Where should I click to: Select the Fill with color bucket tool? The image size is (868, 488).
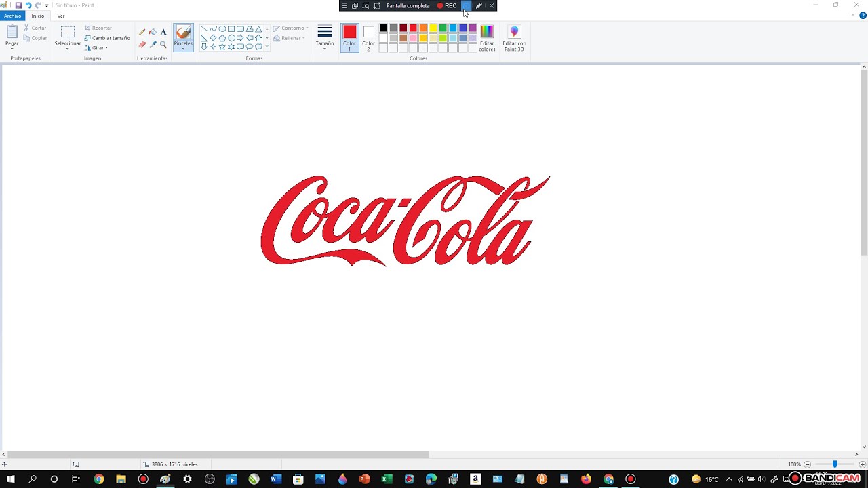click(x=153, y=32)
